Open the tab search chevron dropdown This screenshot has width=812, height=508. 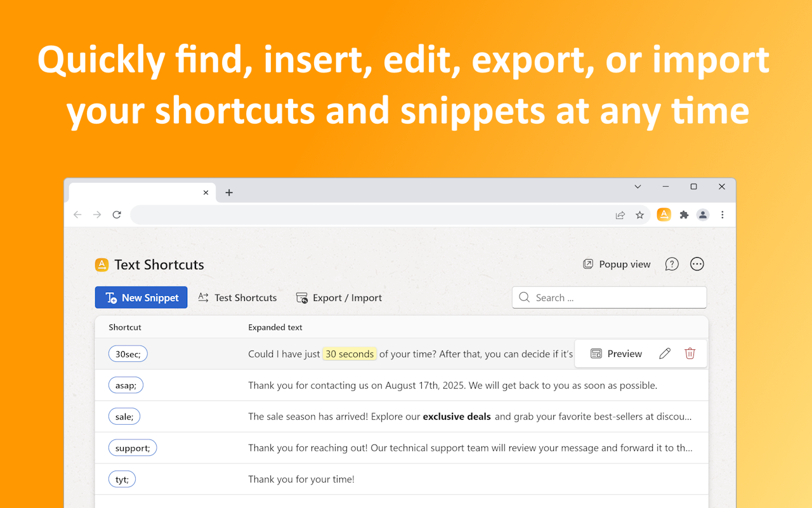(x=638, y=187)
